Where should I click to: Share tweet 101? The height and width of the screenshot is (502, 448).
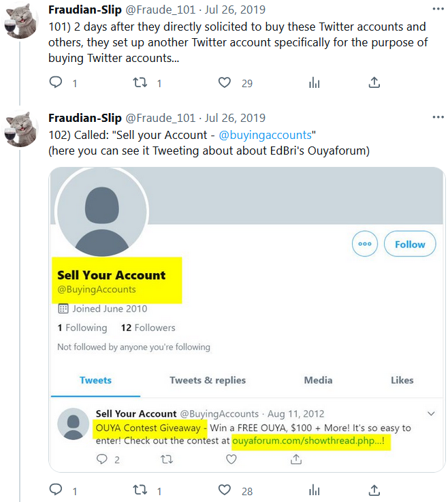pyautogui.click(x=374, y=83)
